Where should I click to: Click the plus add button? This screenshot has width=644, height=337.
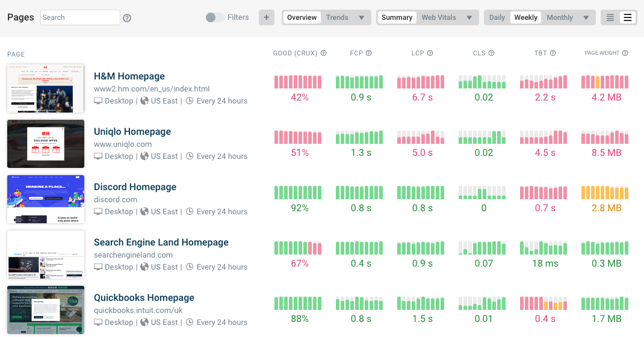[267, 17]
